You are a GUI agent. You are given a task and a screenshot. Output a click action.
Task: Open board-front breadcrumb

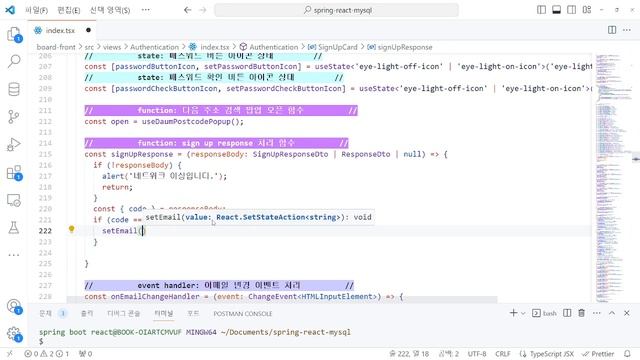coord(56,47)
